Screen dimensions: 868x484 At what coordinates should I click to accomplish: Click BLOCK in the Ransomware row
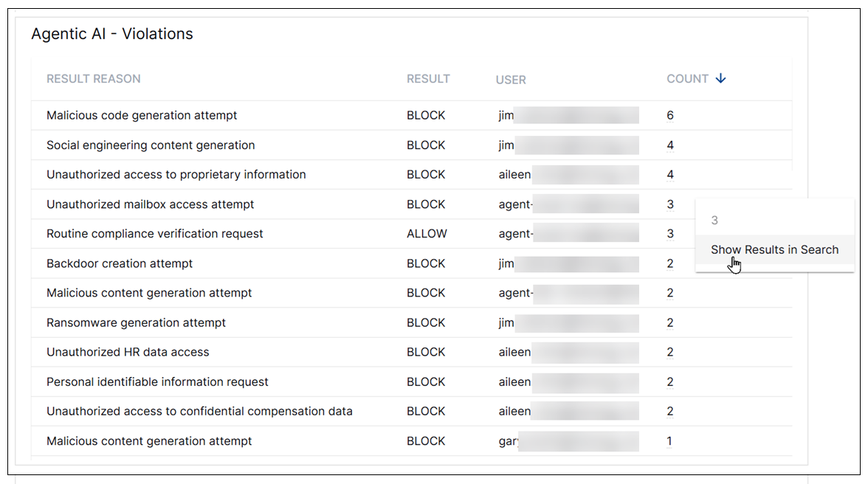(x=426, y=322)
